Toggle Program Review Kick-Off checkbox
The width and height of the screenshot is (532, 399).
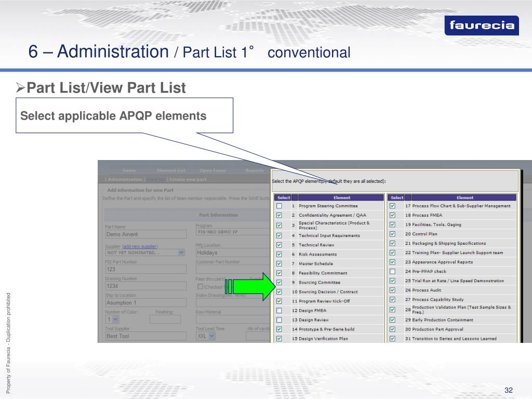[x=279, y=301]
